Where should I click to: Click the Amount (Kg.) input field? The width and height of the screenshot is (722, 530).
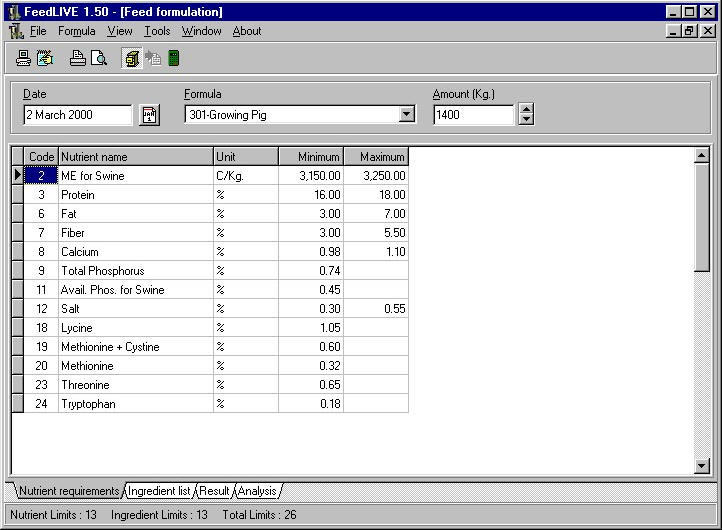point(473,115)
